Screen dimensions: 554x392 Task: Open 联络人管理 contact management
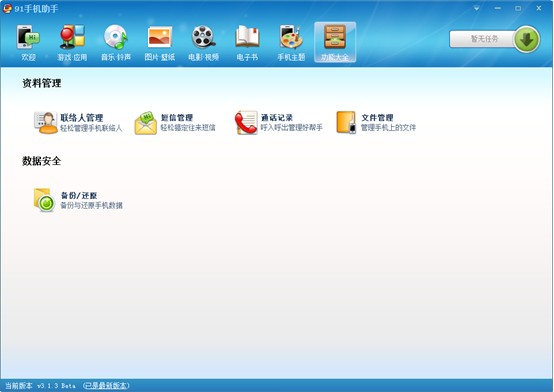coord(78,122)
